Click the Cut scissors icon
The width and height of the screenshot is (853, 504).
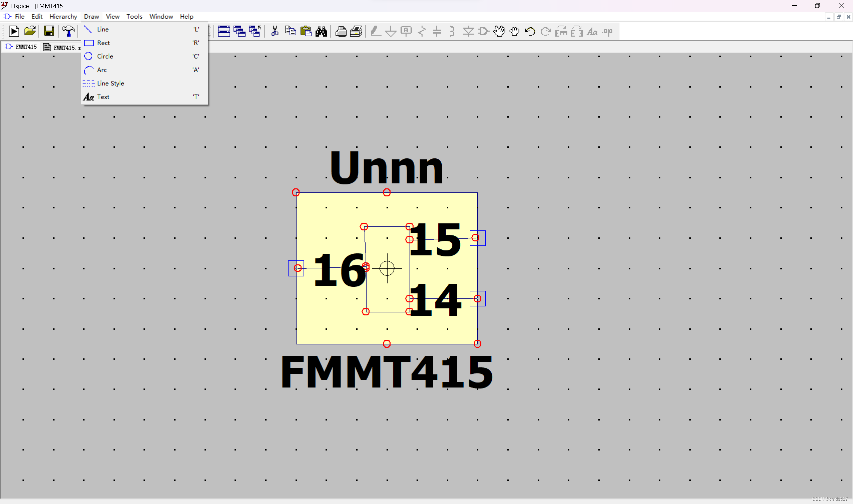pyautogui.click(x=275, y=31)
